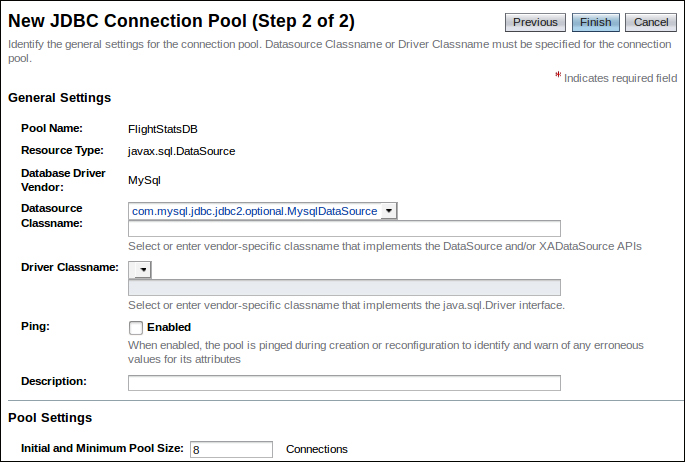Image resolution: width=685 pixels, height=462 pixels.
Task: Expand the empty Driver Classname dropdown
Action: click(140, 270)
